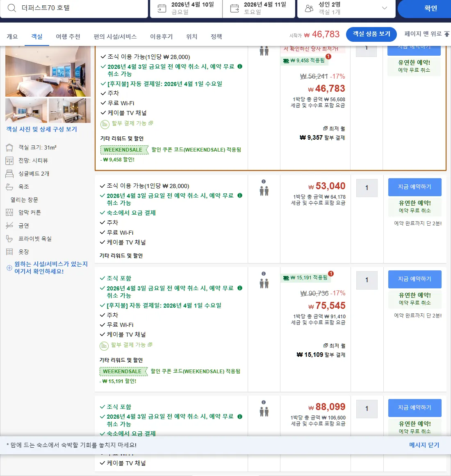Click cancellation info icon in ₩53,040 offer

(240, 195)
